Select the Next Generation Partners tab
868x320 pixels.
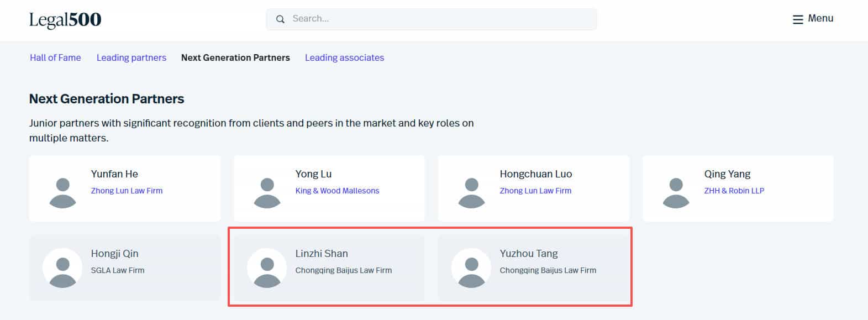pos(235,57)
